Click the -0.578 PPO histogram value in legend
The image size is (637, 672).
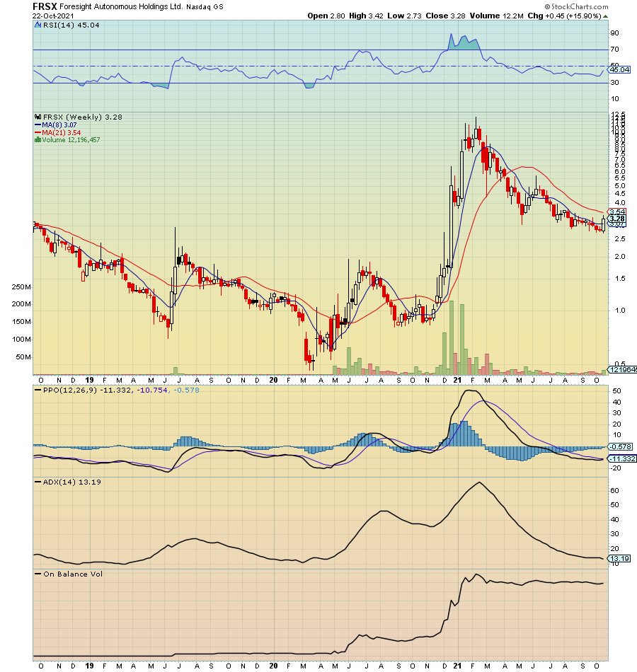tap(186, 390)
